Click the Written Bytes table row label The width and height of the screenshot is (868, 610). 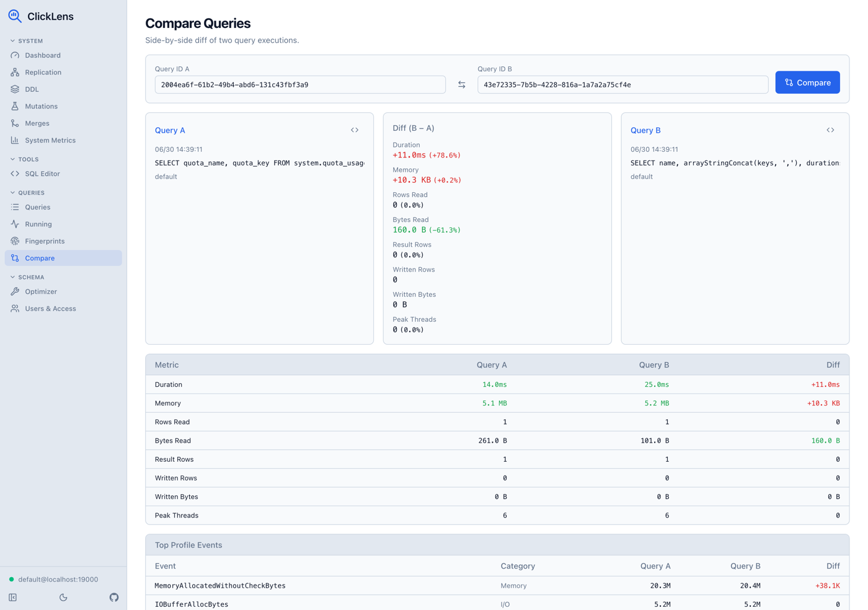(x=177, y=497)
